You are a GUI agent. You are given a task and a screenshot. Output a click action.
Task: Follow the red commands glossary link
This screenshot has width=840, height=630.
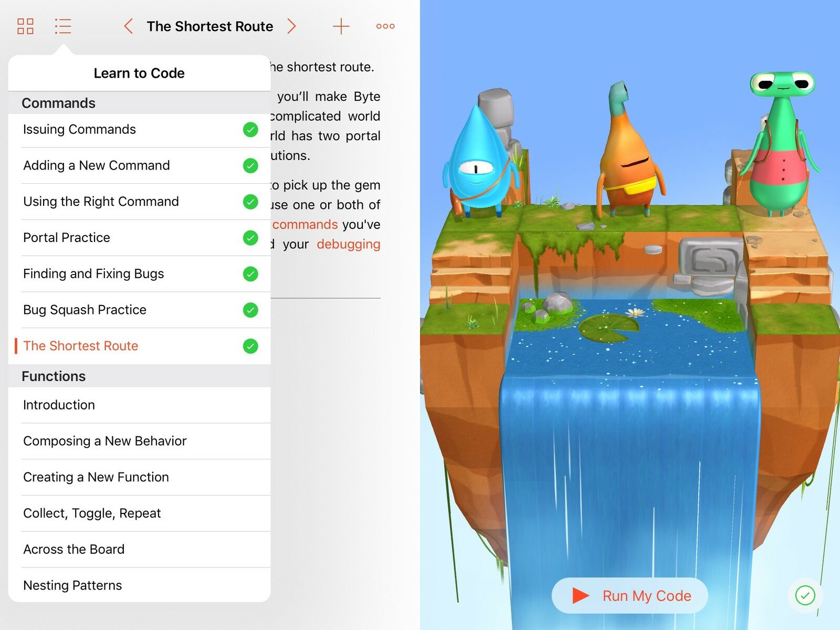coord(305,225)
